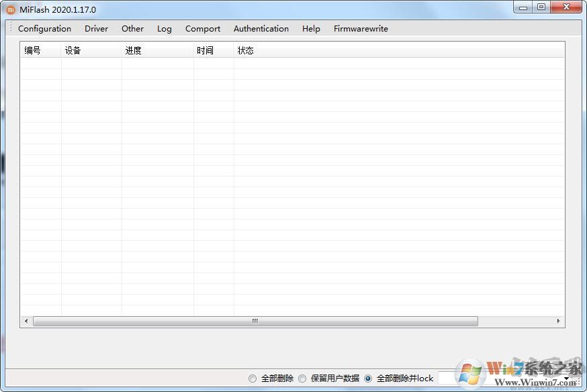The image size is (587, 392).
Task: Click the 设备 column header
Action: (73, 50)
